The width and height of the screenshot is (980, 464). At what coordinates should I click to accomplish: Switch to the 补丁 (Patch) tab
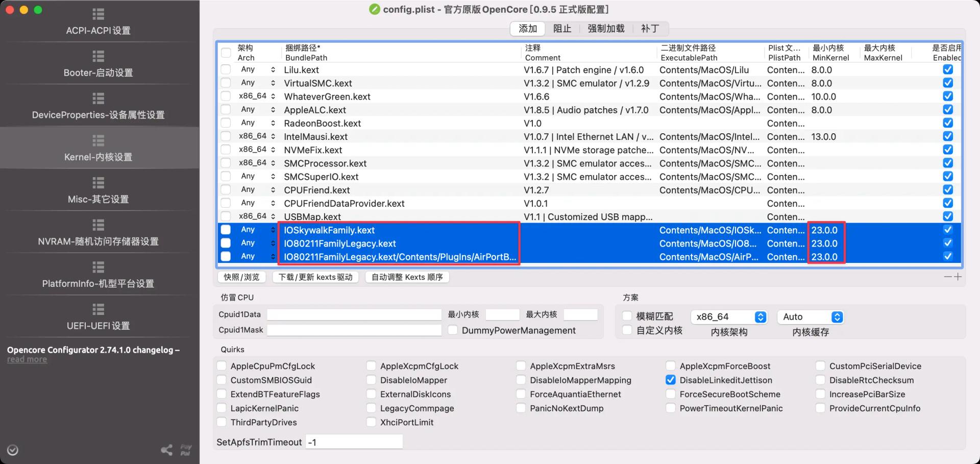(x=650, y=29)
